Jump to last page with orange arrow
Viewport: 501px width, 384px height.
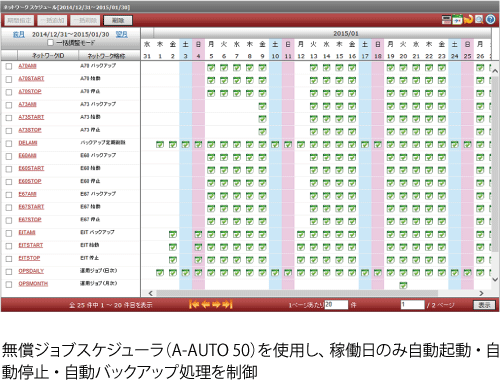(x=227, y=304)
